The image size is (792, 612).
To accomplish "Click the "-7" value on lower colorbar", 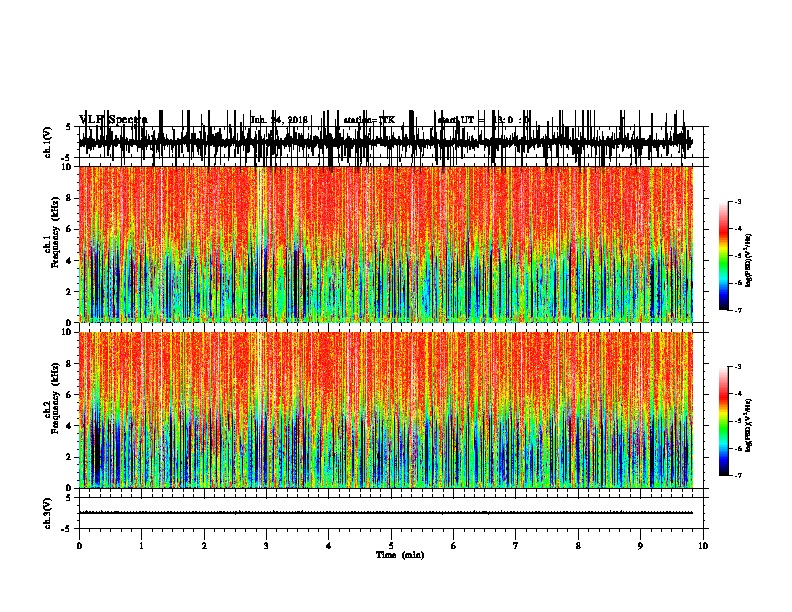I will [737, 476].
